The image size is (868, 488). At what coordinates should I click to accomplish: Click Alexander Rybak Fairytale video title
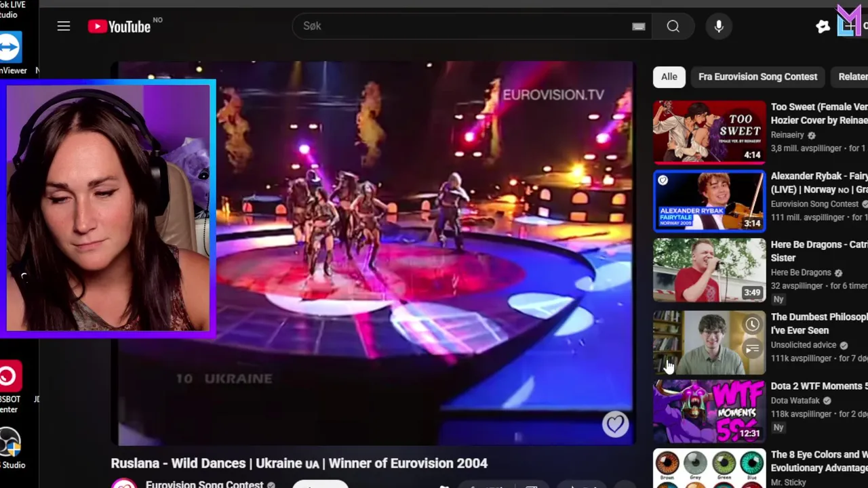pyautogui.click(x=819, y=182)
